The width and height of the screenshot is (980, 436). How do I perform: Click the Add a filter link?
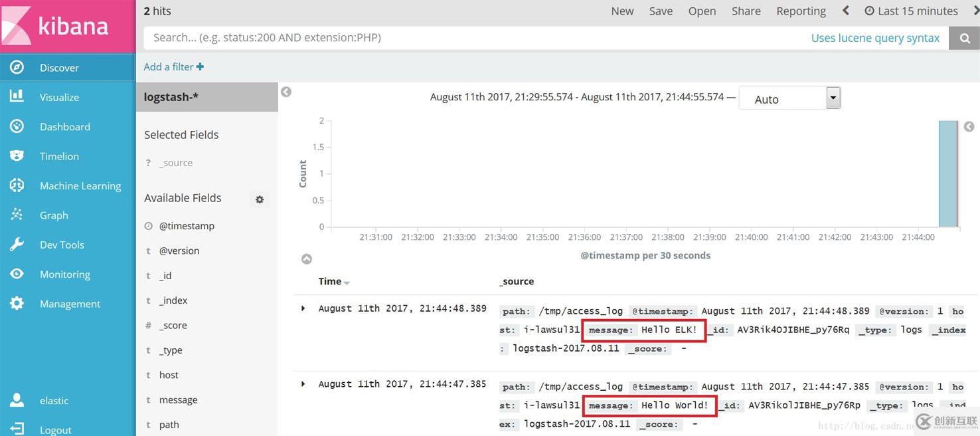click(173, 66)
